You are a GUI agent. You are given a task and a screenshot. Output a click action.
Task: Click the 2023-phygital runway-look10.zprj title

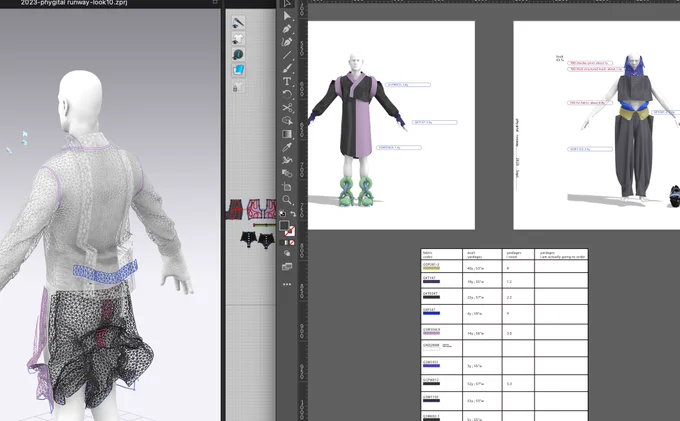pyautogui.click(x=74, y=3)
